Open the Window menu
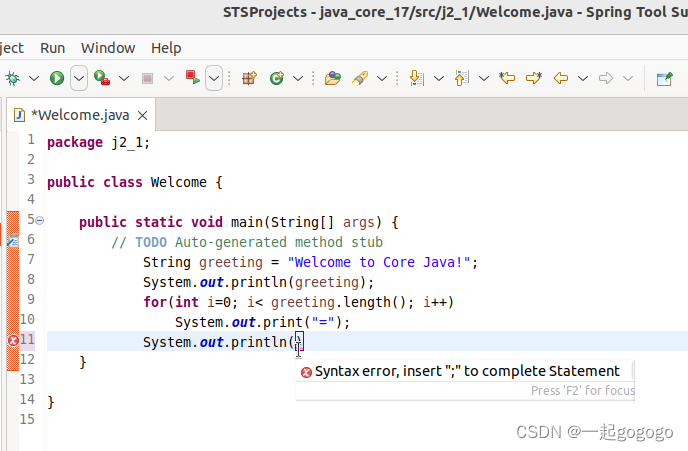 (x=108, y=48)
